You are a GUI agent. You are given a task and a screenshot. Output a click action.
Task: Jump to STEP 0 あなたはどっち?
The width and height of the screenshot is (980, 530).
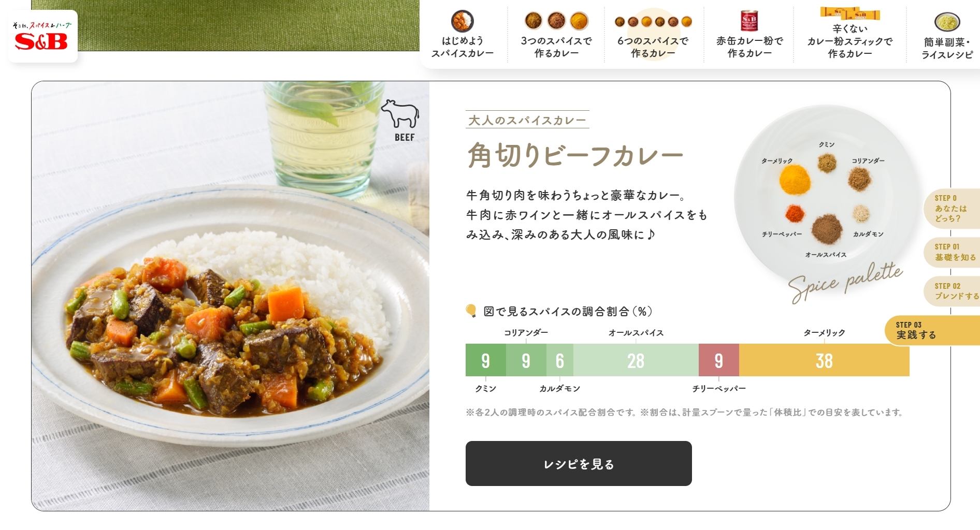tap(952, 209)
